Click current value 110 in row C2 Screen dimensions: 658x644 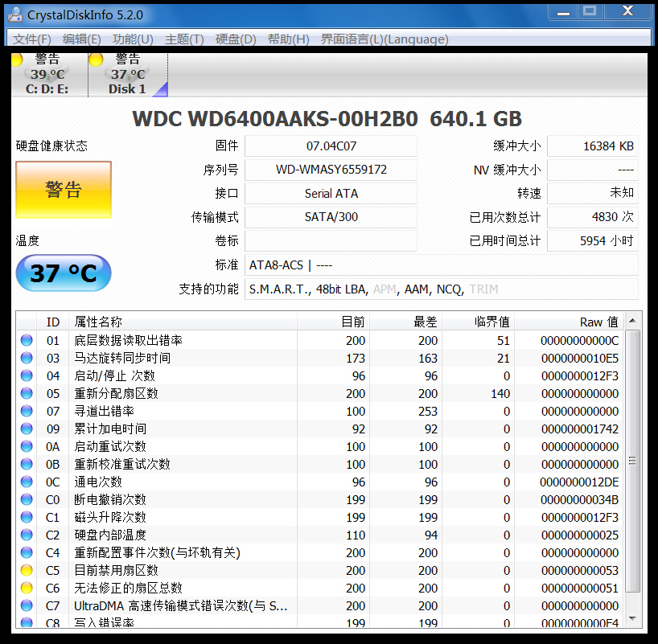[x=356, y=535]
